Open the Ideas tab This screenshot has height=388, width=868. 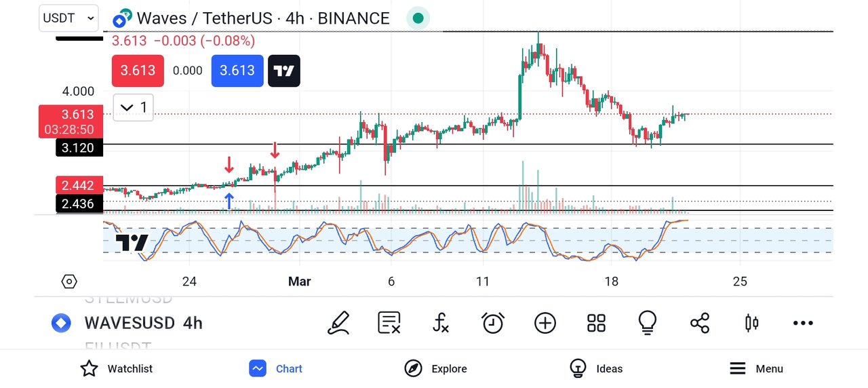596,368
